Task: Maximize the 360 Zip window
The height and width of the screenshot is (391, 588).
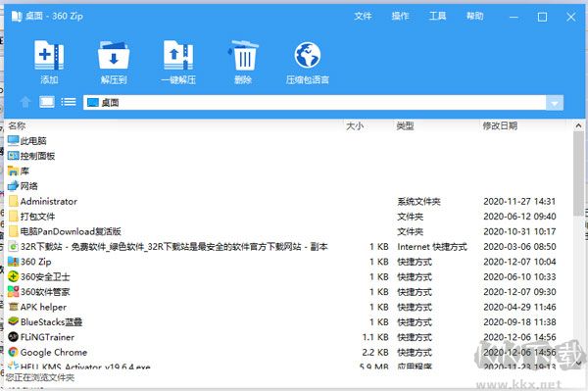Action: pyautogui.click(x=542, y=17)
